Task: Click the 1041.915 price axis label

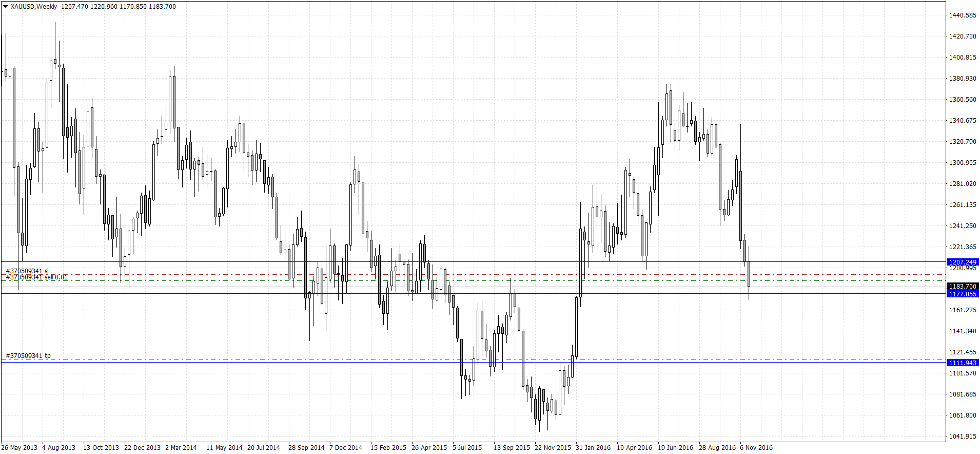Action: click(963, 437)
